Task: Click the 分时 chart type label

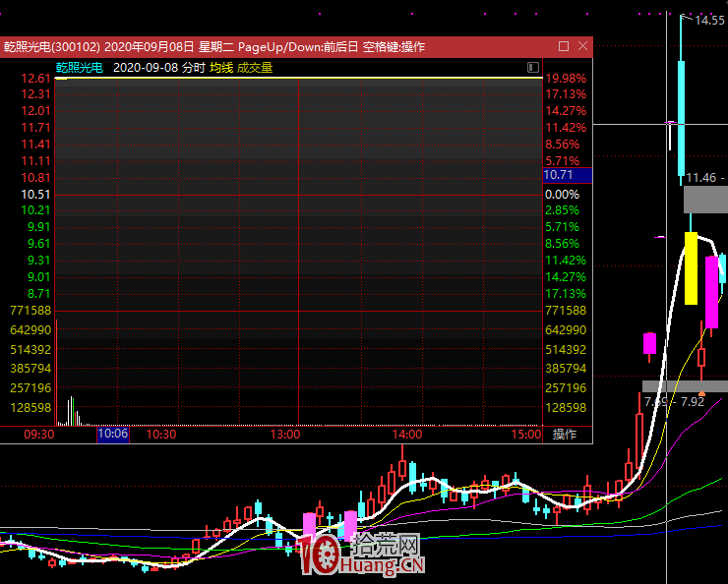Action: coord(194,67)
